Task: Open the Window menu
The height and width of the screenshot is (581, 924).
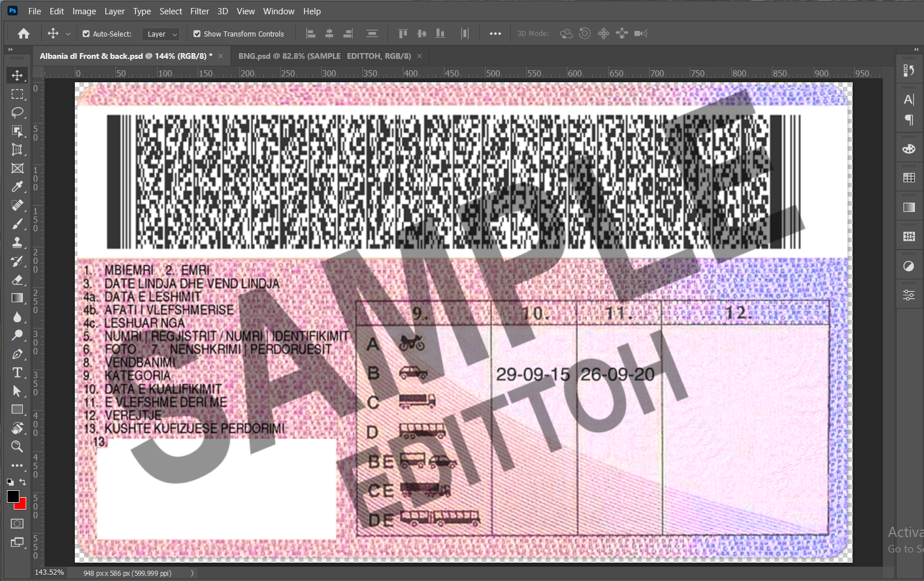Action: pyautogui.click(x=279, y=11)
